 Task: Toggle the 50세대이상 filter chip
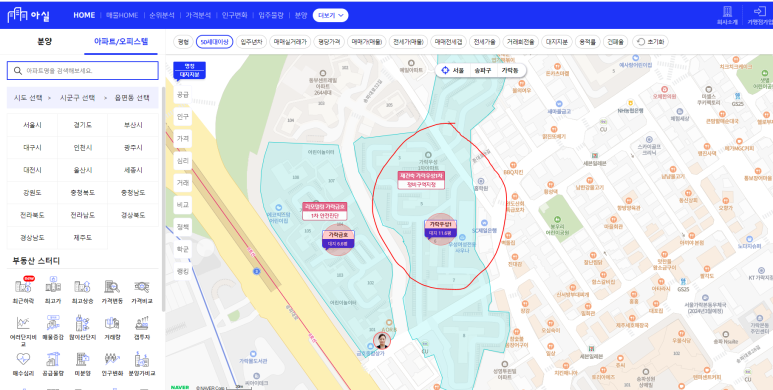tap(214, 42)
